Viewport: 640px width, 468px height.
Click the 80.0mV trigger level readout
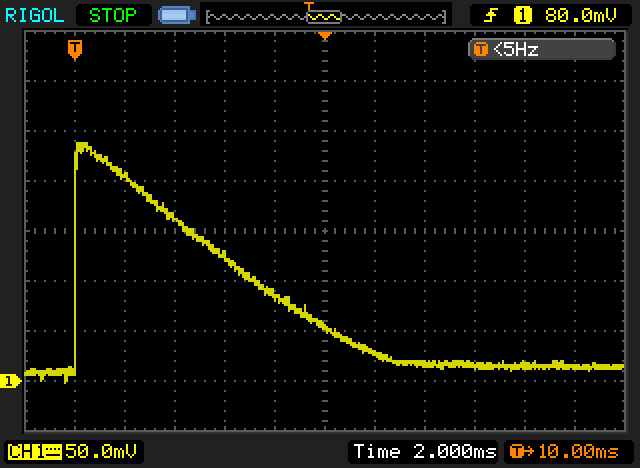tap(580, 16)
